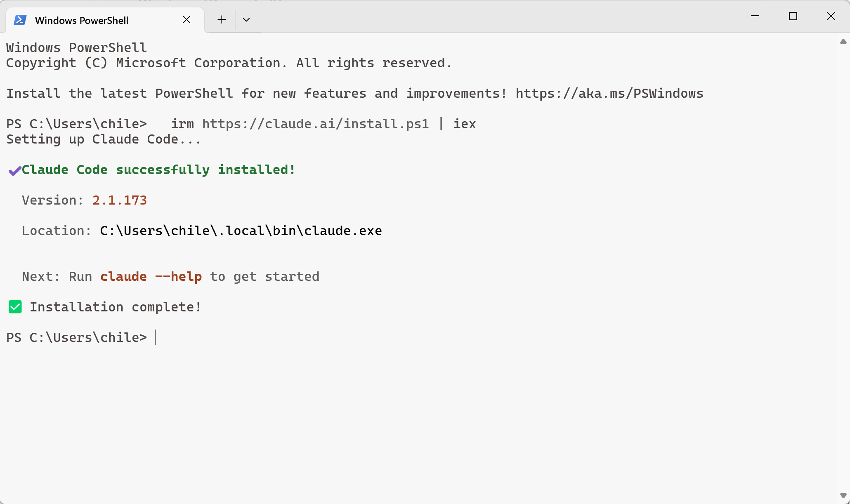Click the purple checkmark beside Claude Code
Viewport: 850px width, 504px height.
click(15, 170)
